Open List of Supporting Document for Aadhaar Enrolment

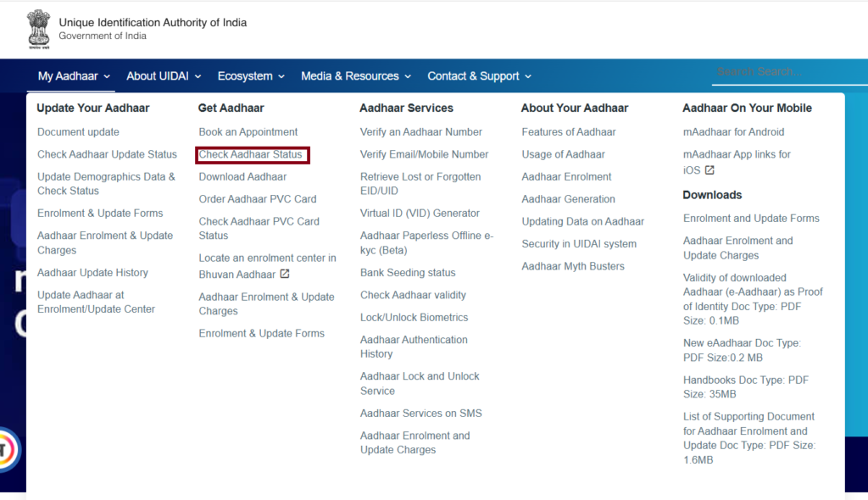[748, 438]
